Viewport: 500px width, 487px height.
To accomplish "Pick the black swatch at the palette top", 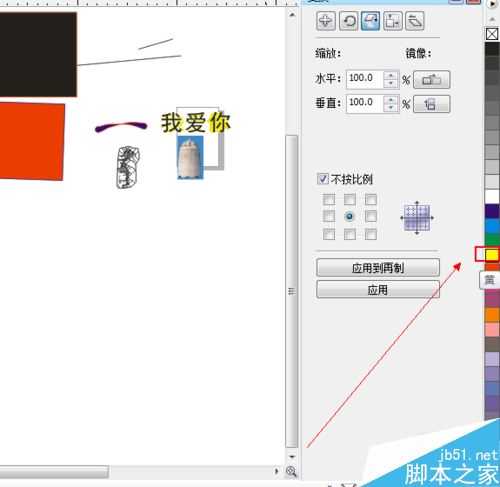I will tap(492, 49).
